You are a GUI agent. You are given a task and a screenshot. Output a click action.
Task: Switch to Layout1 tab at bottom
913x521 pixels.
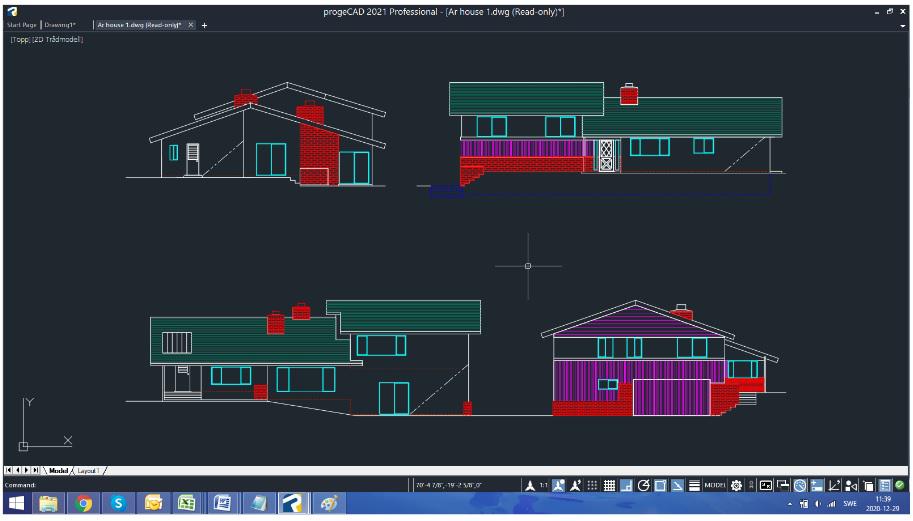(x=88, y=470)
